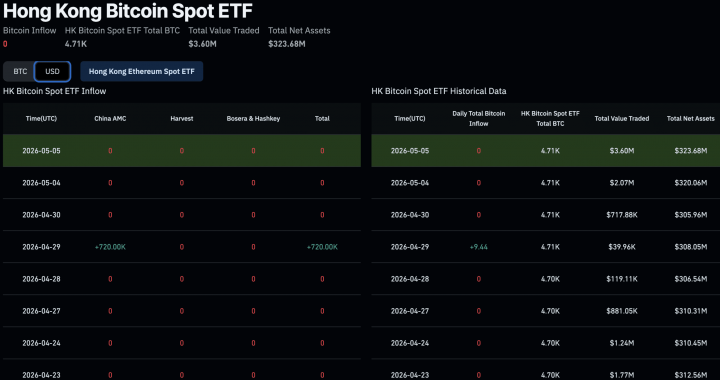
Task: Select the $717.88K value traded
Action: tap(622, 215)
